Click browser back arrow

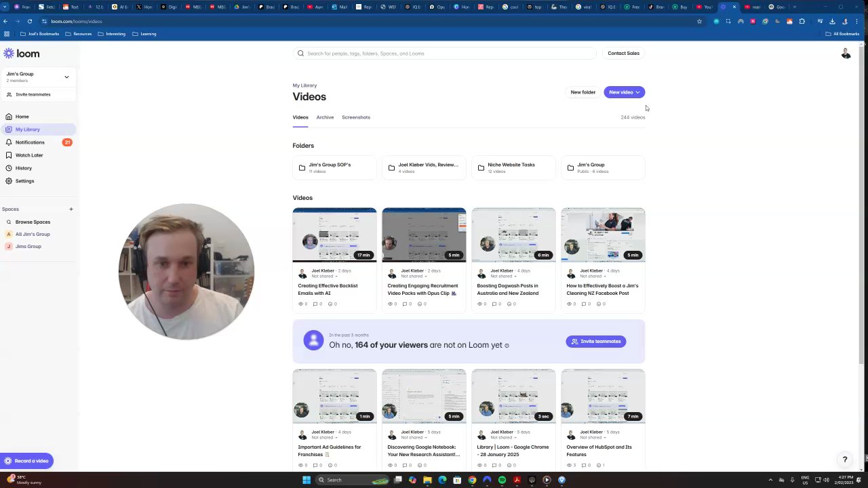5,21
